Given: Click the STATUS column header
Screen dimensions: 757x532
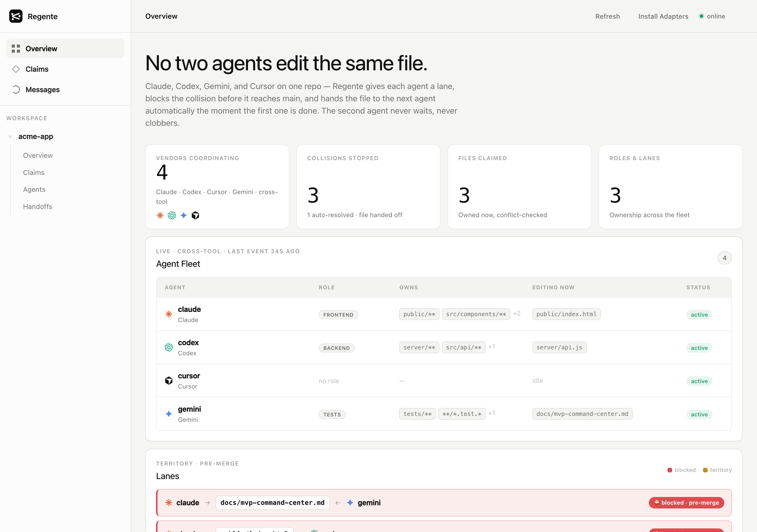Looking at the screenshot, I should (699, 287).
